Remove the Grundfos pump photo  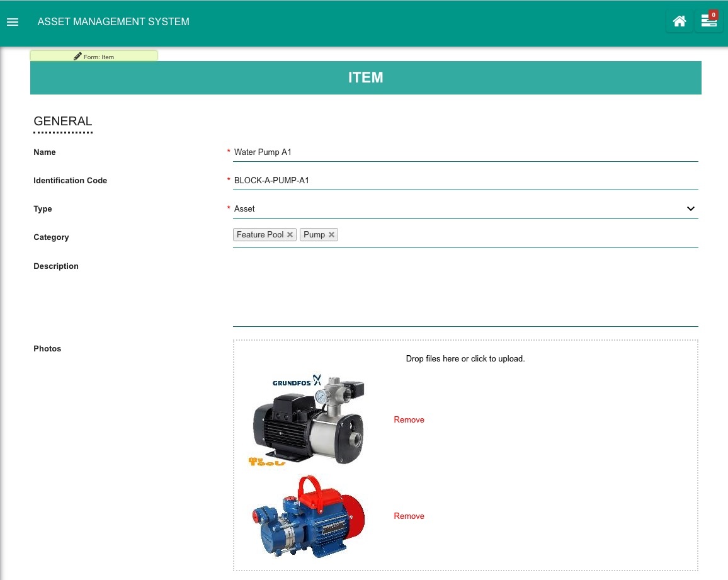(409, 420)
